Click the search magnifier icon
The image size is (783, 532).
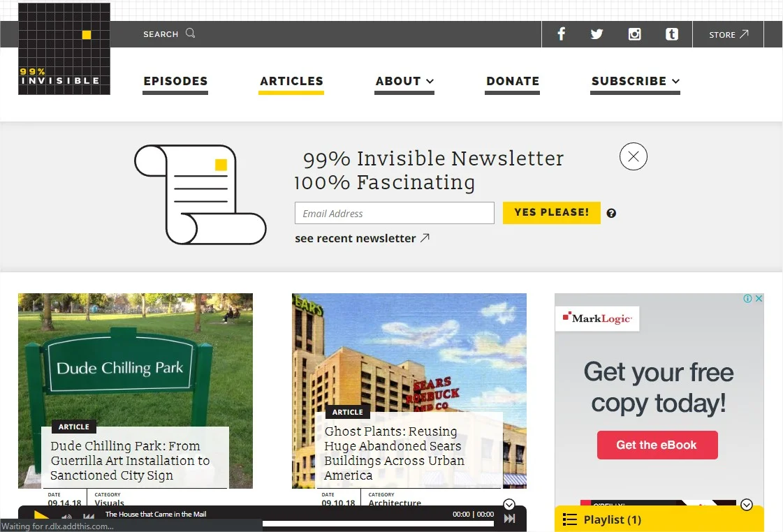point(190,33)
